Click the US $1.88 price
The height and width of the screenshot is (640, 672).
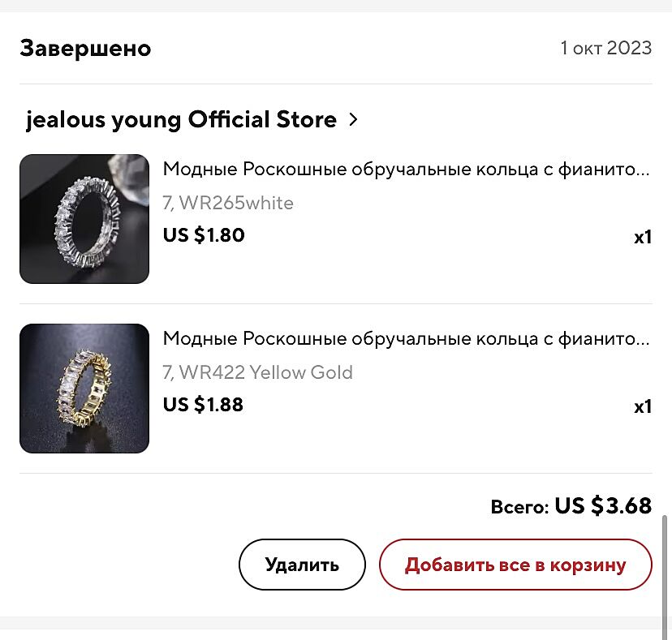pyautogui.click(x=203, y=404)
